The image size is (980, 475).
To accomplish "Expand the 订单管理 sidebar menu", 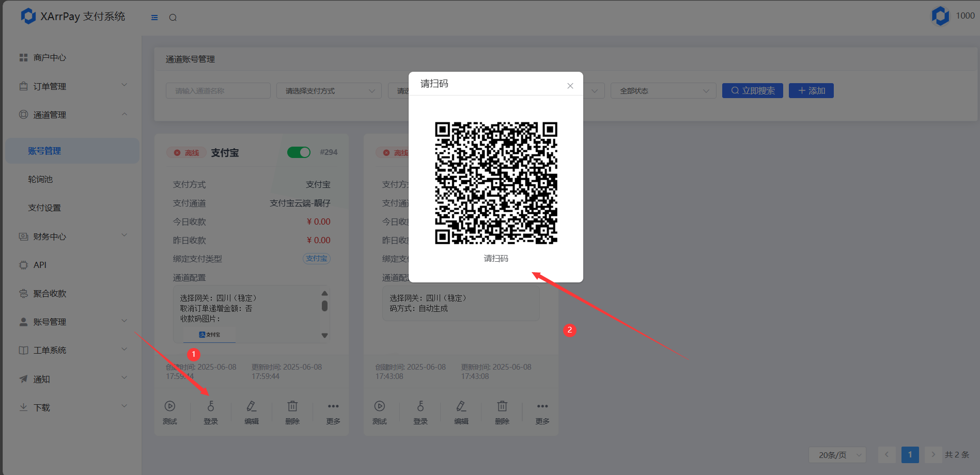I will click(72, 86).
